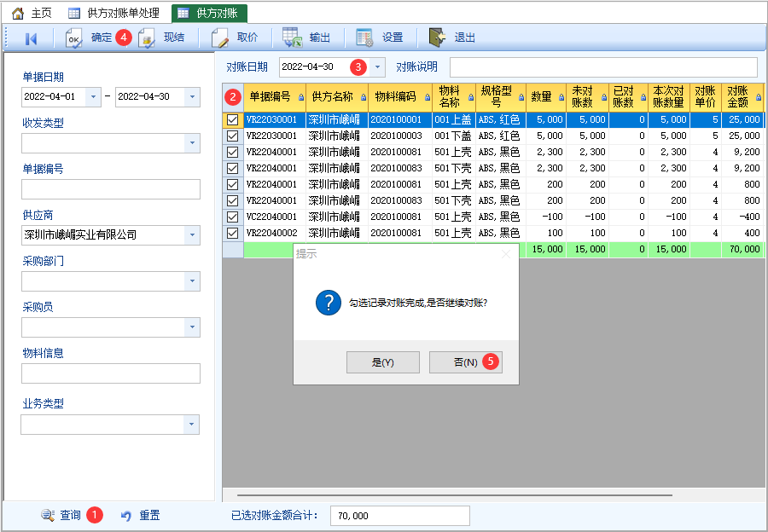
Task: Toggle checkbox for VR22040001 2,300 下壳 row
Action: tap(233, 168)
